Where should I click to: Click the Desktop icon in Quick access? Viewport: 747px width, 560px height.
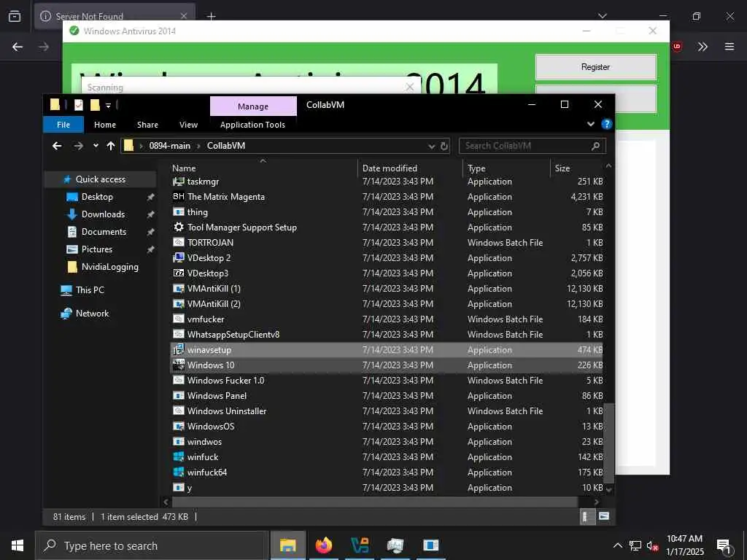point(72,197)
